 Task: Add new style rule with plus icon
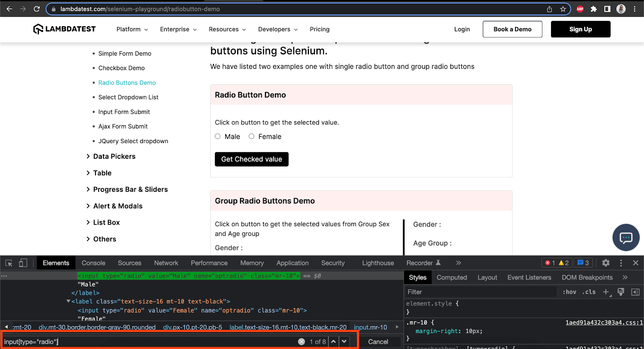click(x=606, y=292)
